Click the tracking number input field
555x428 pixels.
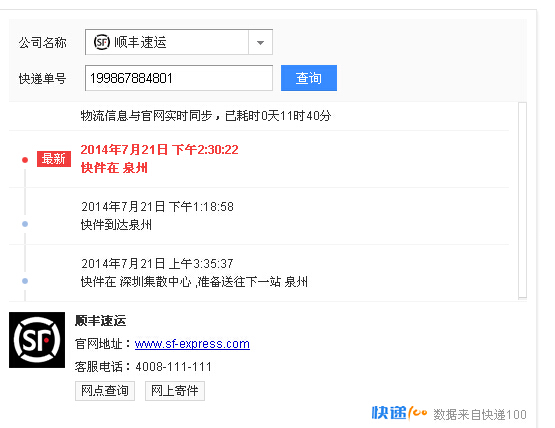click(179, 78)
